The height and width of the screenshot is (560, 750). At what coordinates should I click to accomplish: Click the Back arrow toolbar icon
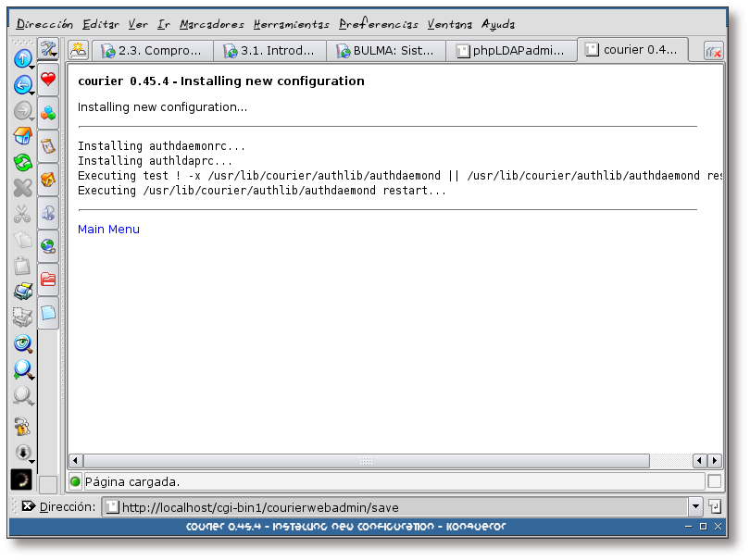[x=22, y=85]
